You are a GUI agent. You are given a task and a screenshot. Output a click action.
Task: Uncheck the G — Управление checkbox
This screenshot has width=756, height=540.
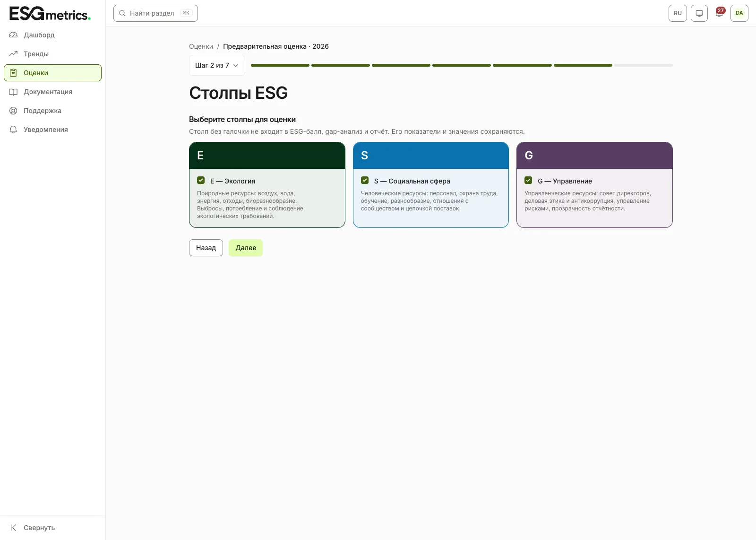(x=528, y=181)
